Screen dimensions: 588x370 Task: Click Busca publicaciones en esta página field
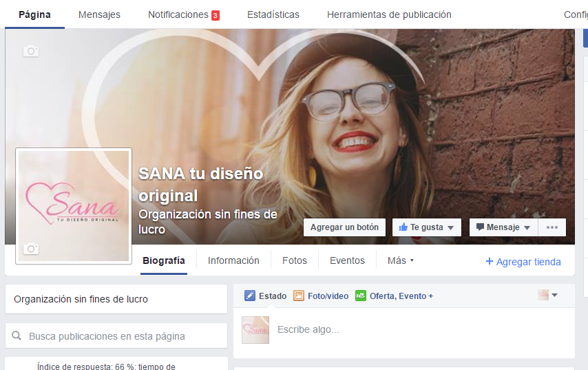click(116, 336)
